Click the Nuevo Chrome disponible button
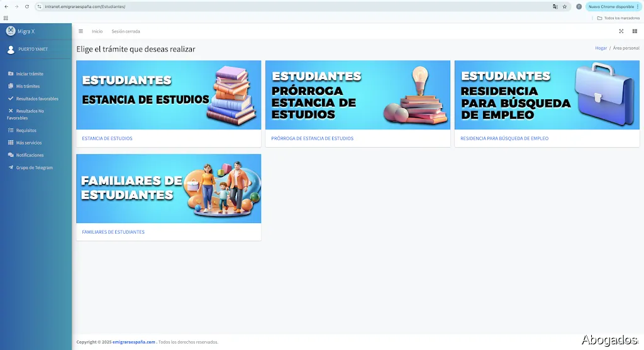 coord(610,6)
